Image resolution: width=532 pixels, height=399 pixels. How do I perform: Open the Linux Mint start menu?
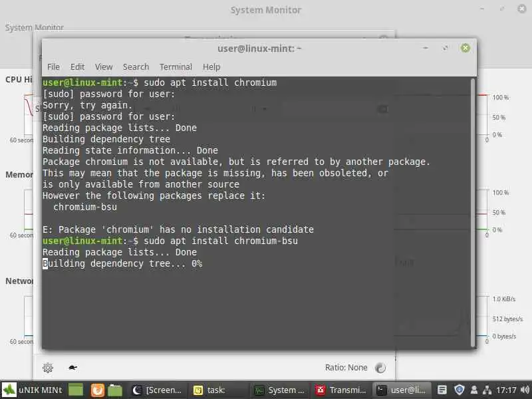[9, 390]
